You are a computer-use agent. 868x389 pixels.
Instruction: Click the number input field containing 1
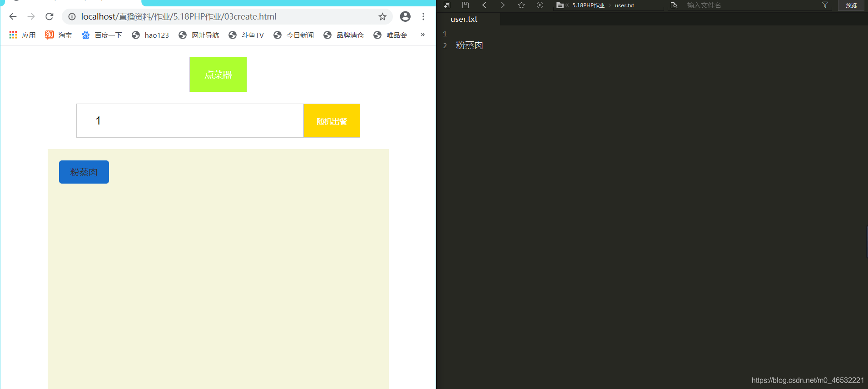coord(190,120)
